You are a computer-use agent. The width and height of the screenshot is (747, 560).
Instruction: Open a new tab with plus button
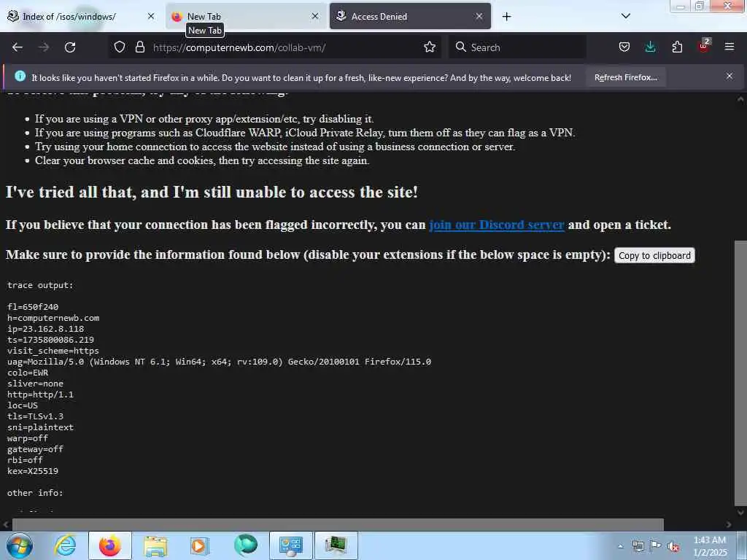(506, 17)
